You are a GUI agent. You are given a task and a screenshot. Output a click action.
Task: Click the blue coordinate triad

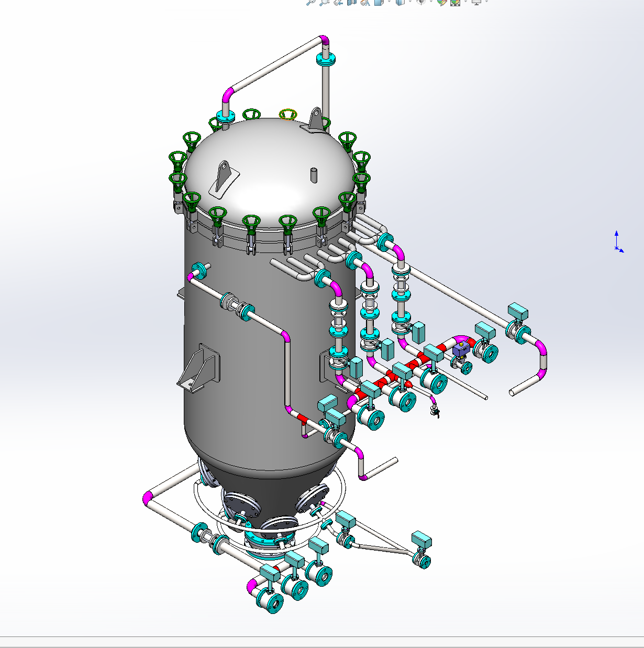[618, 242]
